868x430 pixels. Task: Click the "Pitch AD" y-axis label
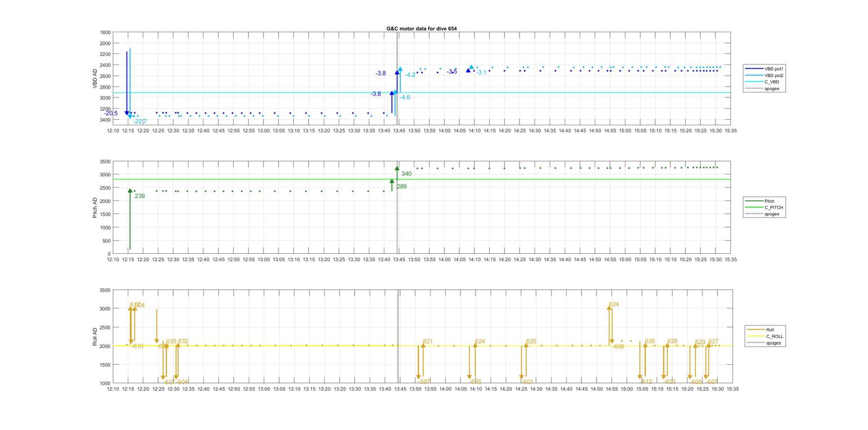click(95, 208)
